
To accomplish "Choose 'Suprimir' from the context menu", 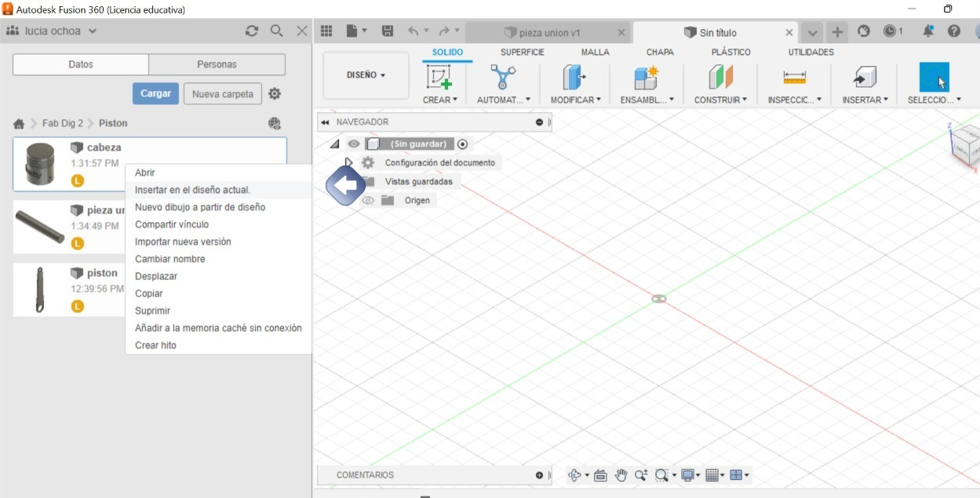I will click(x=152, y=311).
